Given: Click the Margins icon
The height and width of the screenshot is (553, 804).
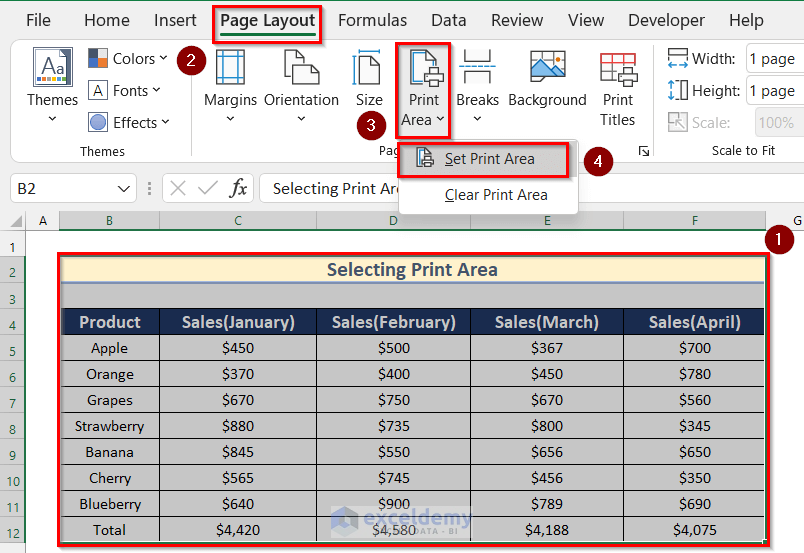Looking at the screenshot, I should 230,67.
